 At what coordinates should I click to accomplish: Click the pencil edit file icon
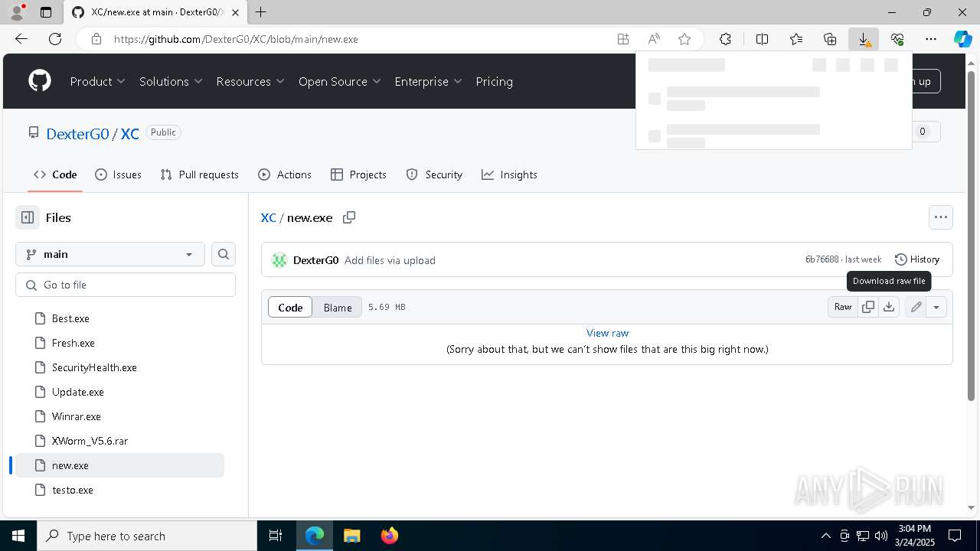click(916, 307)
